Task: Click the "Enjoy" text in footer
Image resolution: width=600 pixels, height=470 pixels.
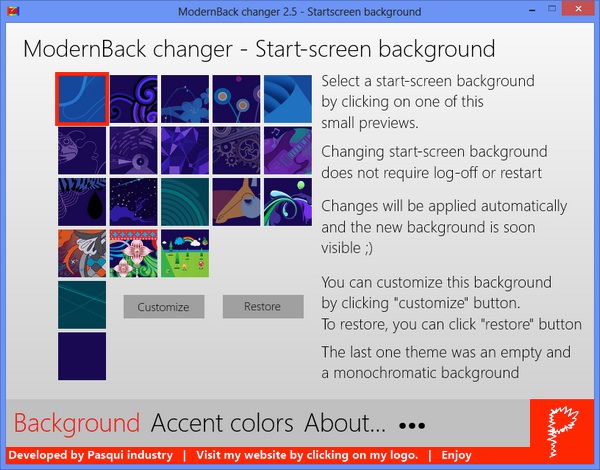Action: [x=456, y=455]
